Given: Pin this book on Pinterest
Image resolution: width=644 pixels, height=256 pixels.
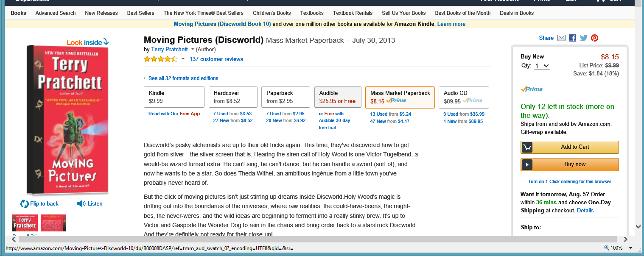Looking at the screenshot, I should coord(595,38).
